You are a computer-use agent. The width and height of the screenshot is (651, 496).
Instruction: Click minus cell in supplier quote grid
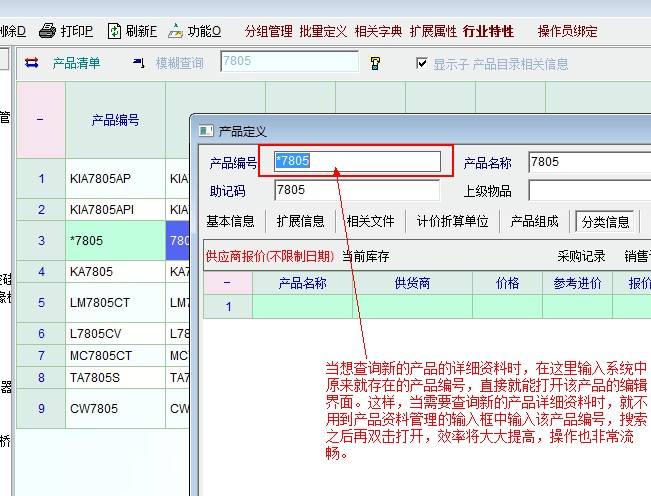pos(227,283)
